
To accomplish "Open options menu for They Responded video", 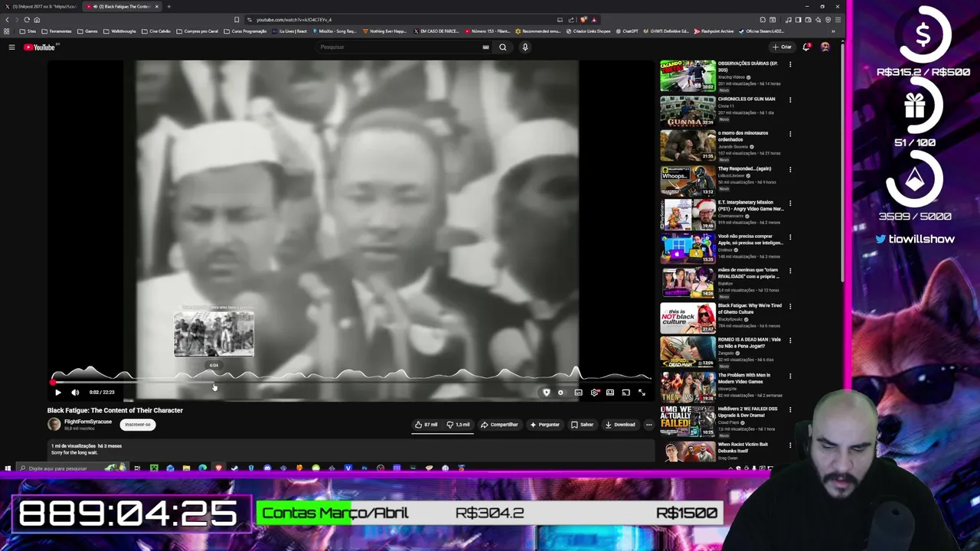I will (x=790, y=169).
